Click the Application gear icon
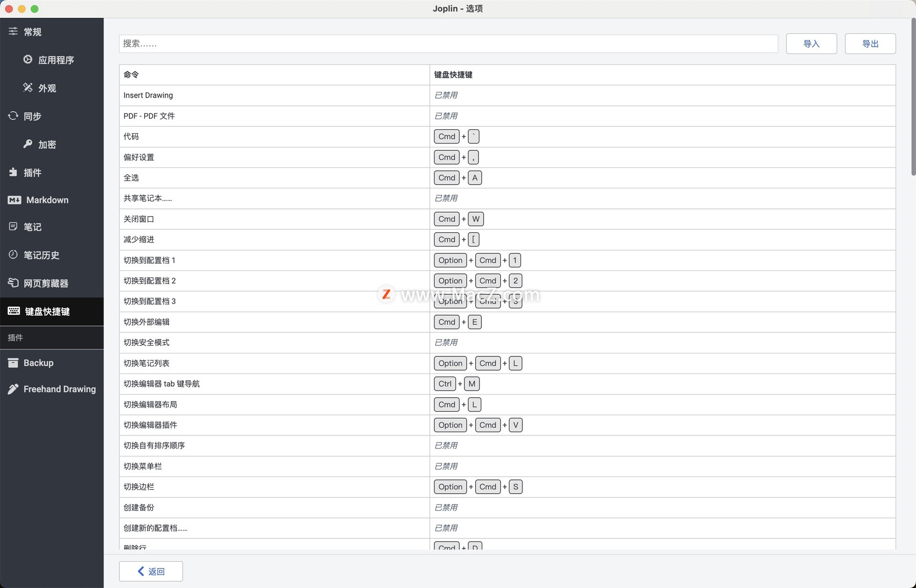This screenshot has width=916, height=588. pyautogui.click(x=28, y=60)
